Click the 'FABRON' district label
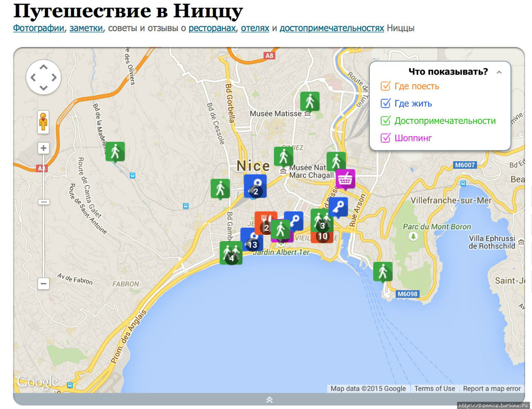 126,284
